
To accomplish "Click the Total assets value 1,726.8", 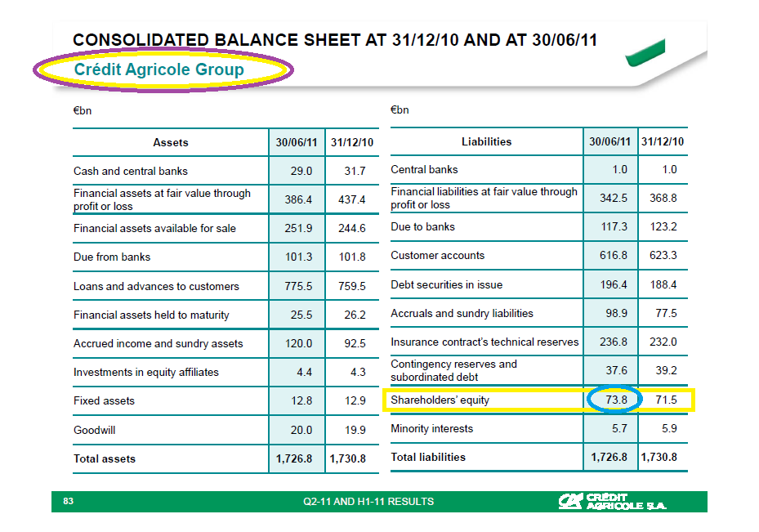I will (x=294, y=458).
